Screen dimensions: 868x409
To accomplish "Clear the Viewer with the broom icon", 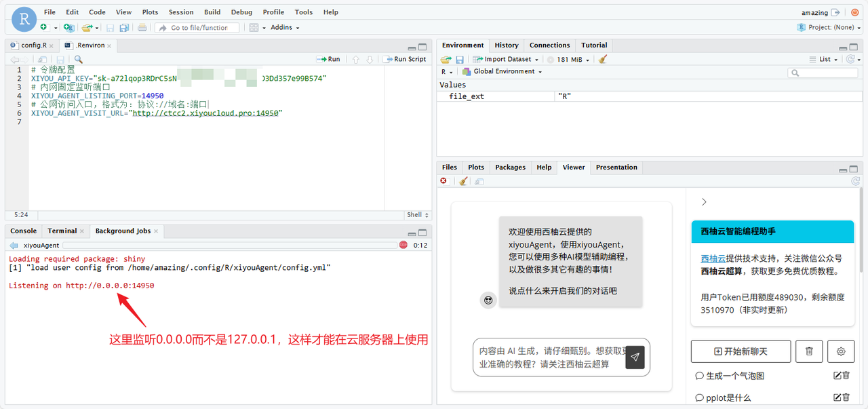I will (x=462, y=180).
